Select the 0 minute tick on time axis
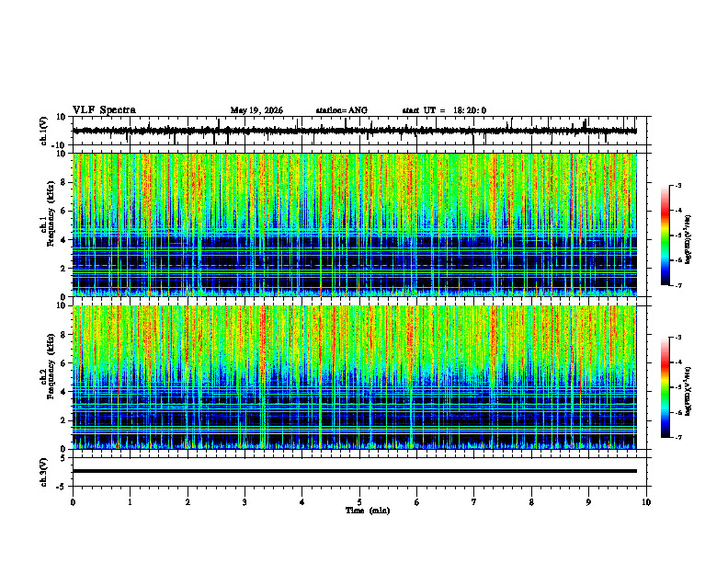This screenshot has height=563, width=728. [x=73, y=502]
